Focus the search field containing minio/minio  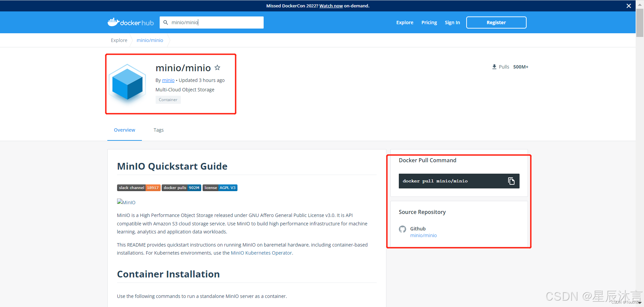point(212,23)
